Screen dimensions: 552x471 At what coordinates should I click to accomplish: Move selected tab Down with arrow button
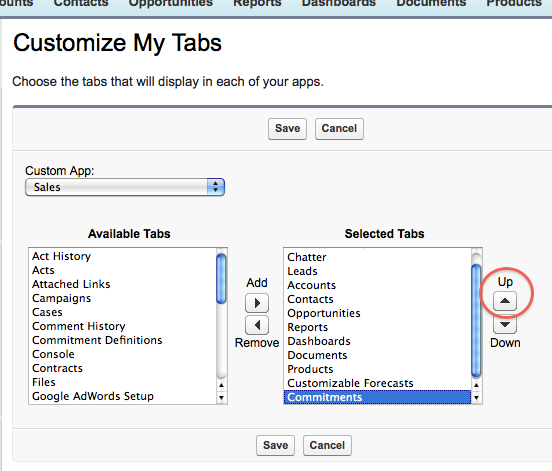coord(505,324)
